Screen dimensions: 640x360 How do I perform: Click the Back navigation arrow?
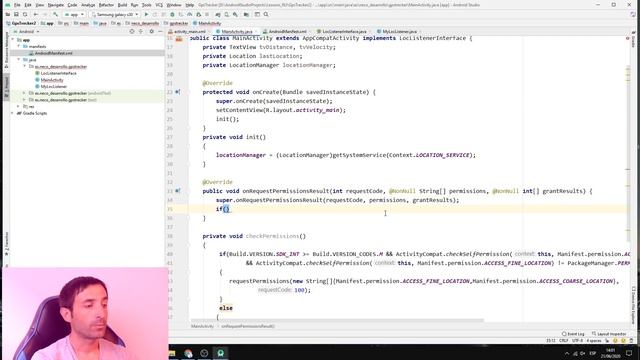pyautogui.click(x=36, y=14)
